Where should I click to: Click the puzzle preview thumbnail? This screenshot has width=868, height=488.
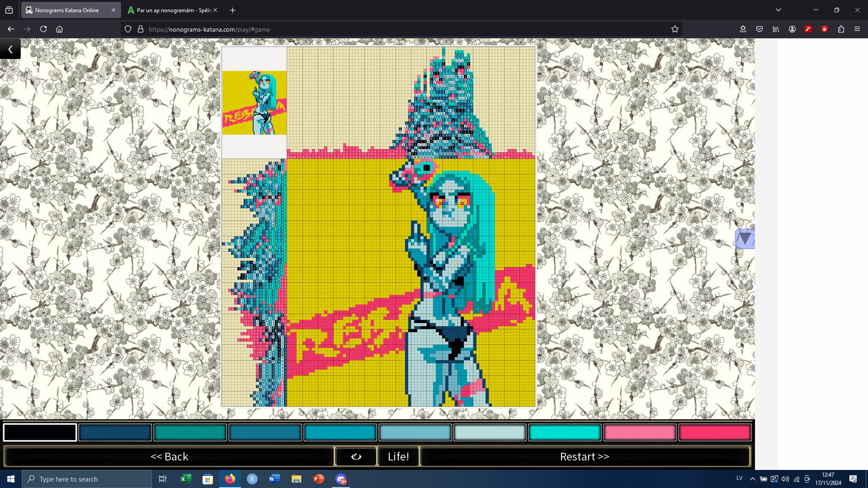click(x=254, y=103)
